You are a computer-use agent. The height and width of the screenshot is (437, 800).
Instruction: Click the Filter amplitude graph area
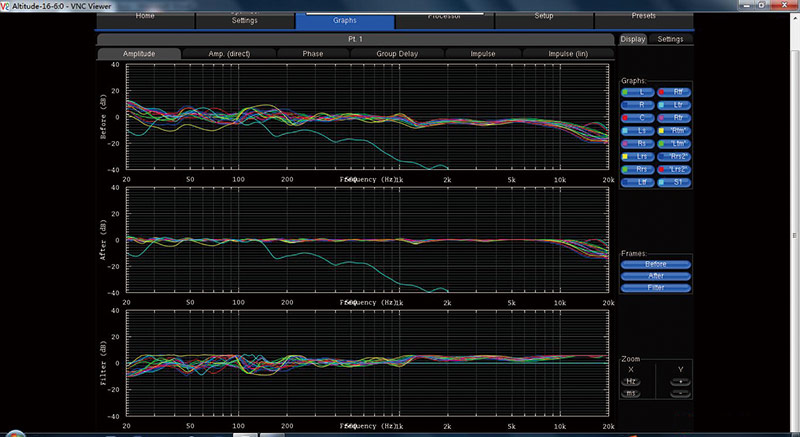367,363
